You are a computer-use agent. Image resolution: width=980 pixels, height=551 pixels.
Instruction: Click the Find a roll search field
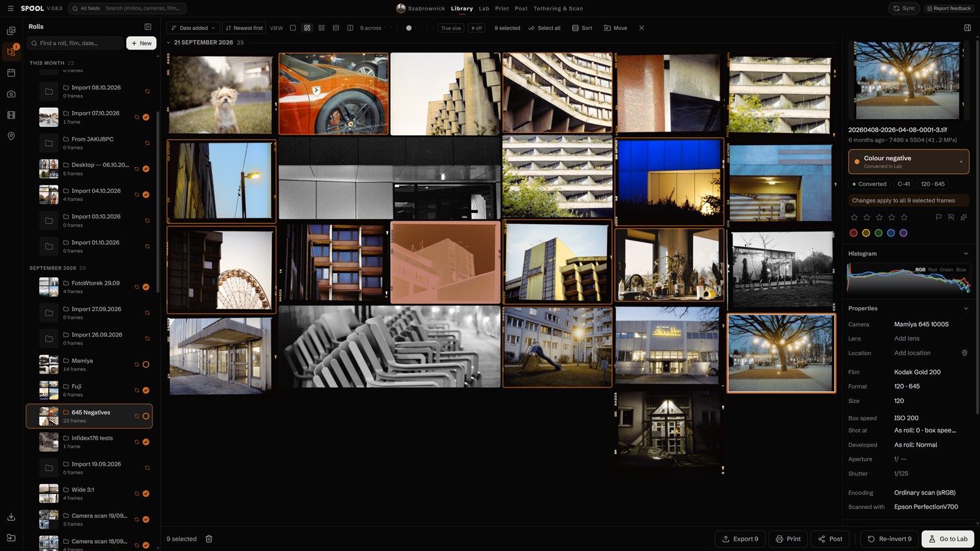click(77, 43)
